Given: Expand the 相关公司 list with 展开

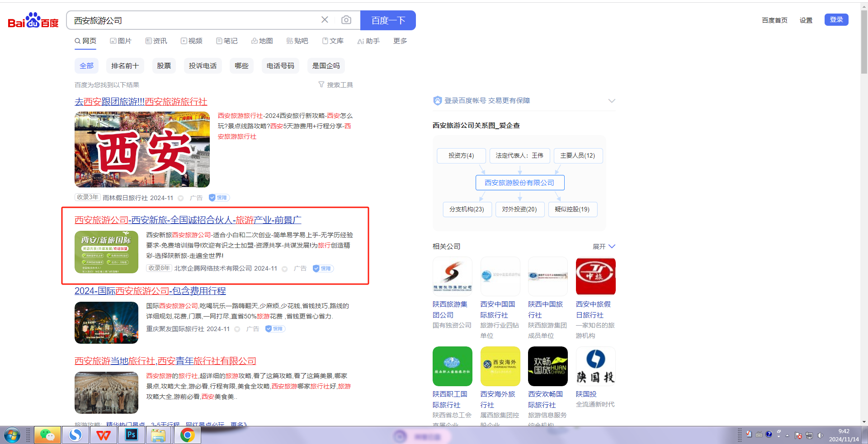Looking at the screenshot, I should [604, 247].
